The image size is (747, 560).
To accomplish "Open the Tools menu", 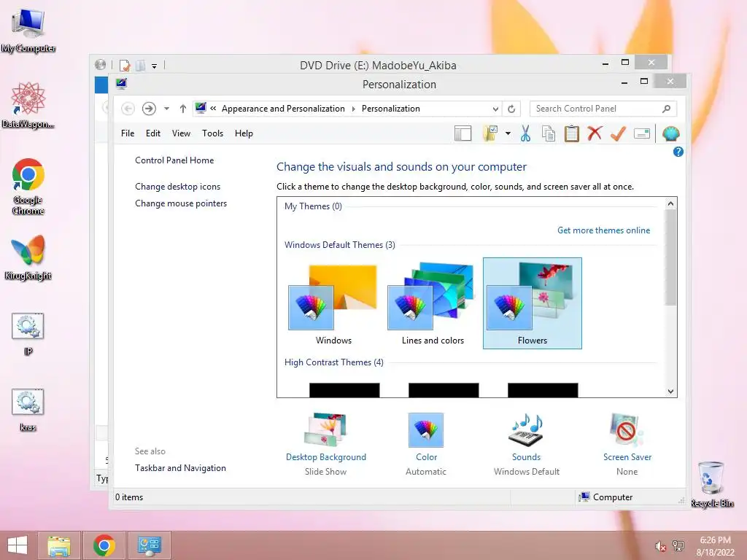I will [x=212, y=133].
